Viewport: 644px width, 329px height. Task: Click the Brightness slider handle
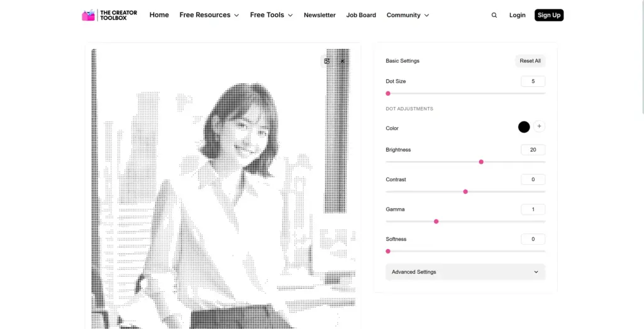481,162
